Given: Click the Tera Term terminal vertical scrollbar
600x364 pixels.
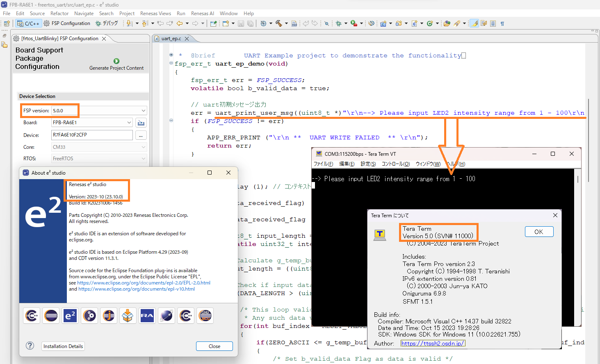Looking at the screenshot, I should coord(578,179).
